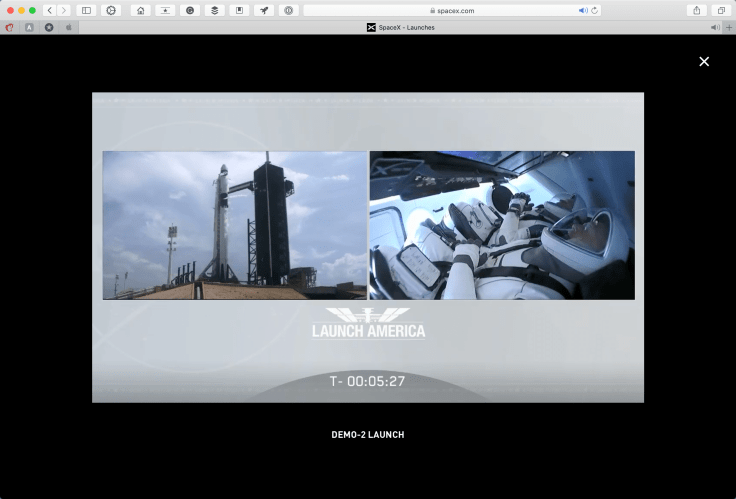The height and width of the screenshot is (499, 736).
Task: Open the red pinned tab
Action: [x=9, y=28]
